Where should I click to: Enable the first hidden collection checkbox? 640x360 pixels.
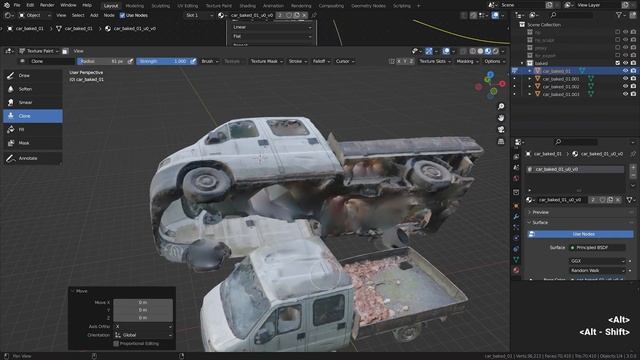[x=618, y=32]
